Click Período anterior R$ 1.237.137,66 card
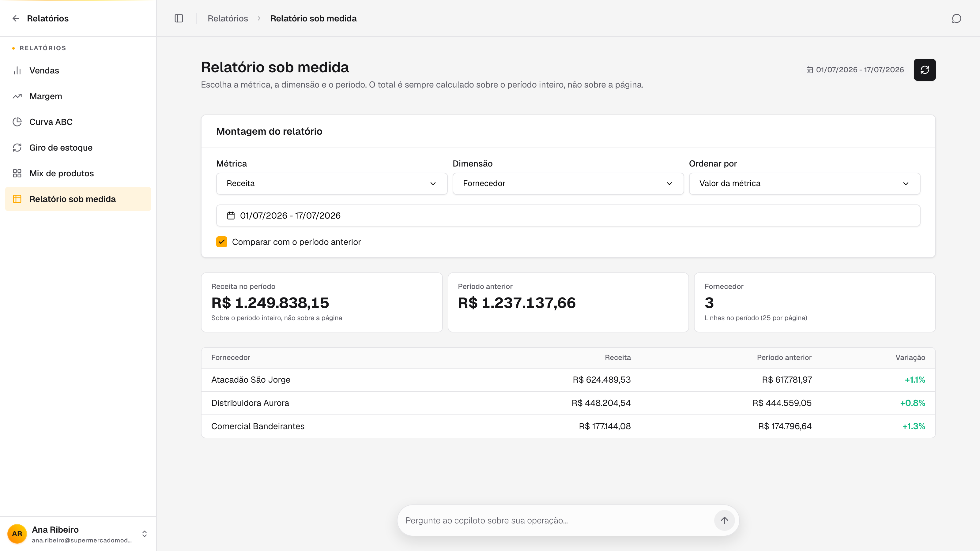This screenshot has width=980, height=551. (568, 302)
